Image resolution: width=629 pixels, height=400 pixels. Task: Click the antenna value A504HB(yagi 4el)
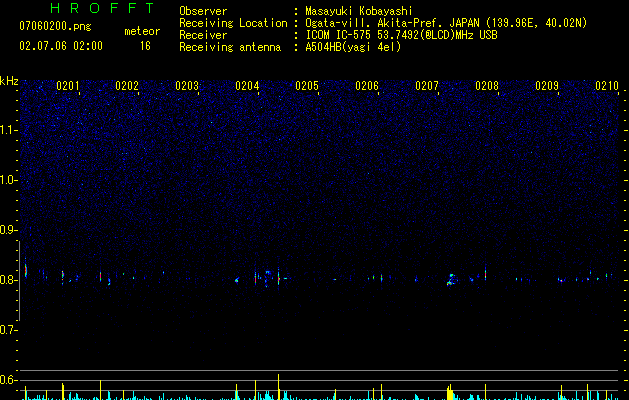click(x=353, y=47)
